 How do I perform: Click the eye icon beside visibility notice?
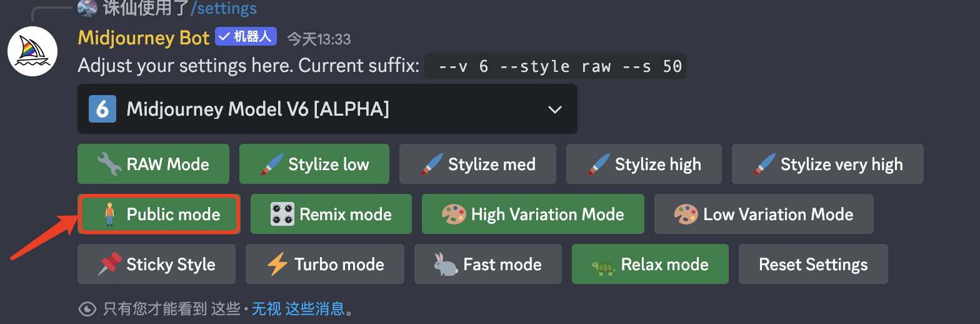click(87, 308)
